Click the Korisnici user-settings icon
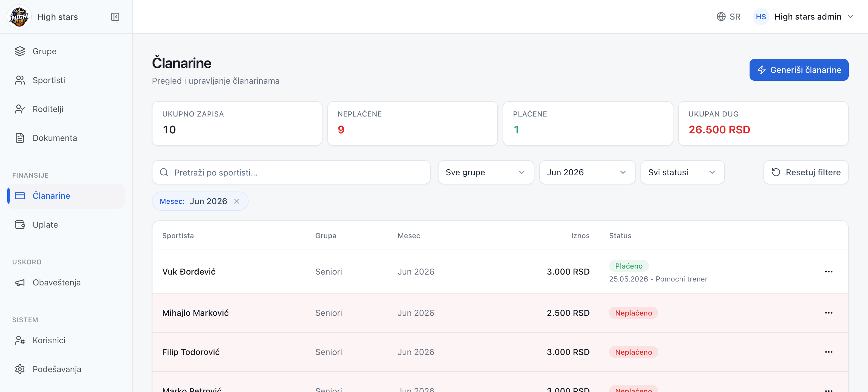The image size is (868, 392). click(20, 341)
